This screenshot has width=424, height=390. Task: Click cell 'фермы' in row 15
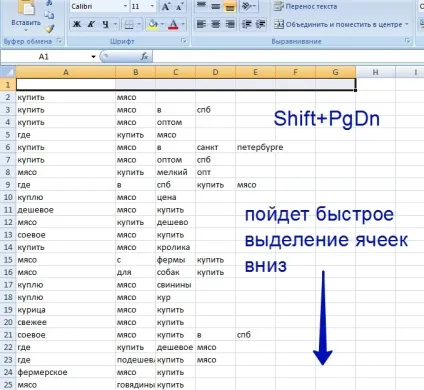[x=175, y=260]
